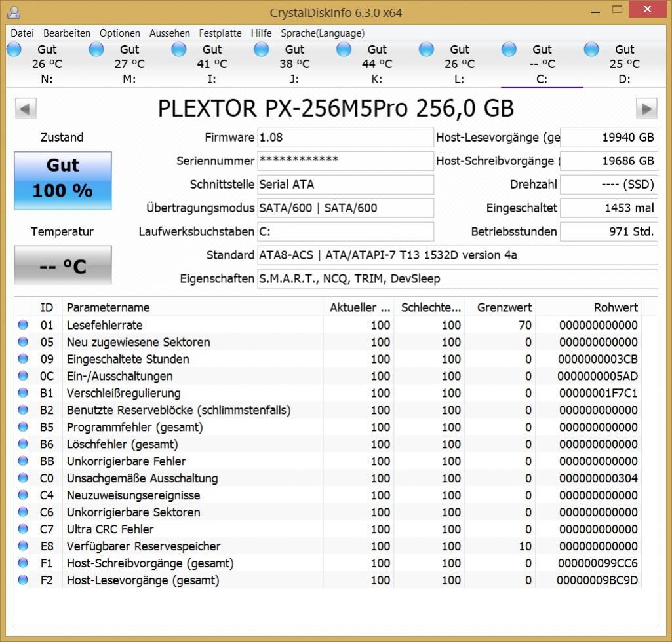The width and height of the screenshot is (672, 642).
Task: Click the raw value 000000099CC6
Action: click(x=598, y=563)
